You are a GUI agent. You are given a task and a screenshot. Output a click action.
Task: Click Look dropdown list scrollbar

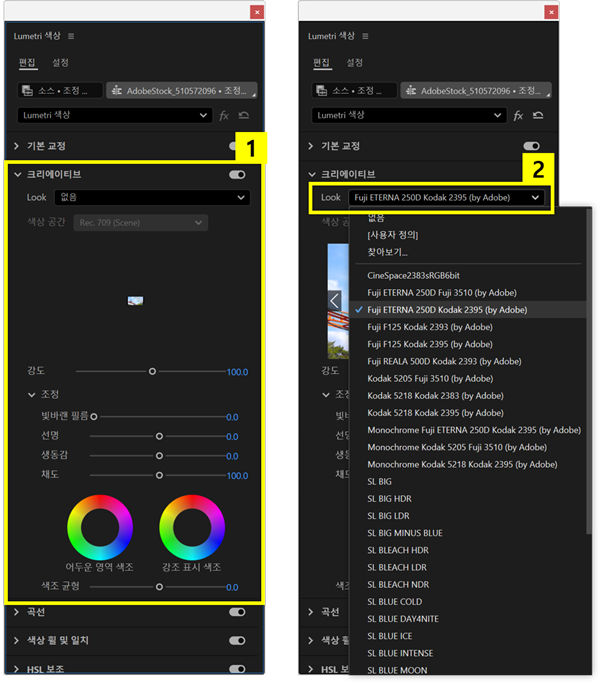(589, 371)
